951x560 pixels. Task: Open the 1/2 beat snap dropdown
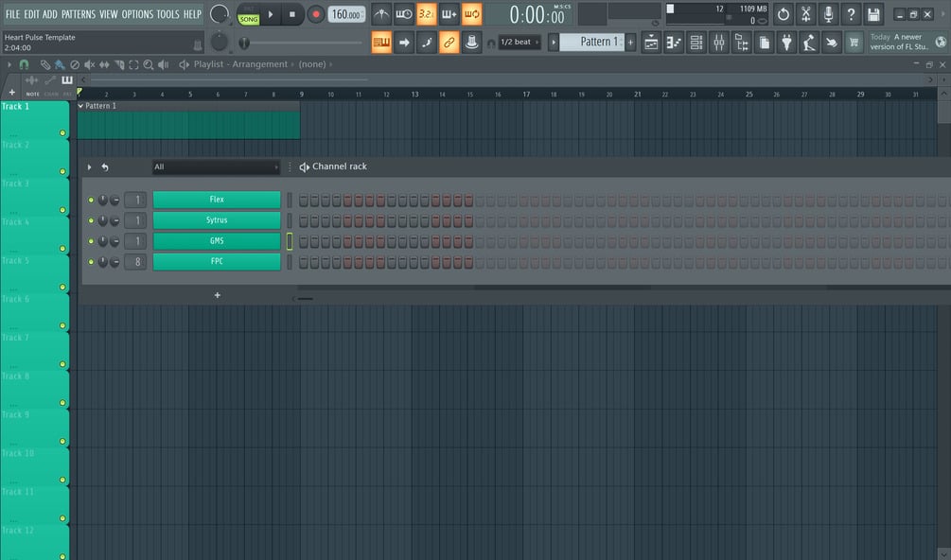point(520,42)
